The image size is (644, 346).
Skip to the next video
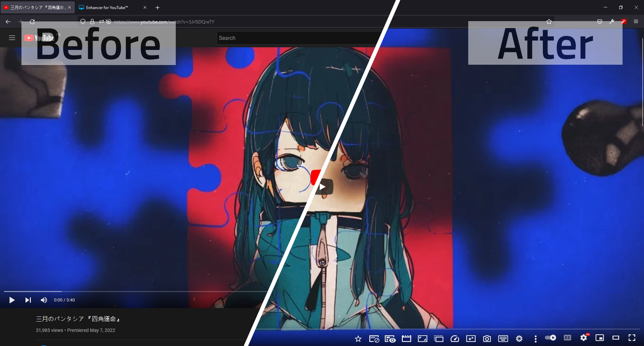click(x=28, y=300)
